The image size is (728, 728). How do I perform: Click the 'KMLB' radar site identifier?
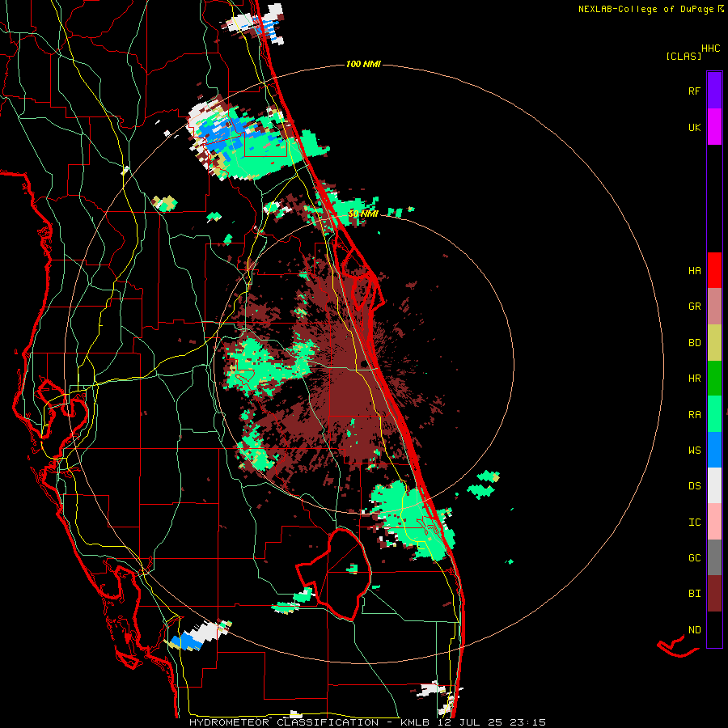point(414,722)
